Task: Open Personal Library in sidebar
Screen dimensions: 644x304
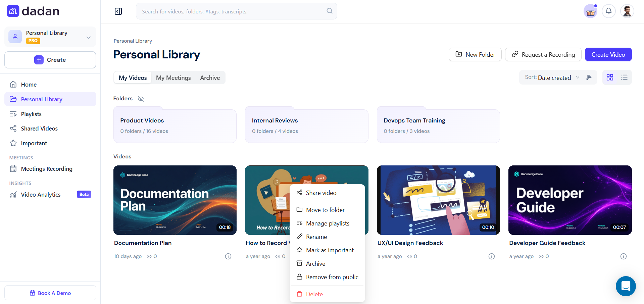Action: point(50,99)
